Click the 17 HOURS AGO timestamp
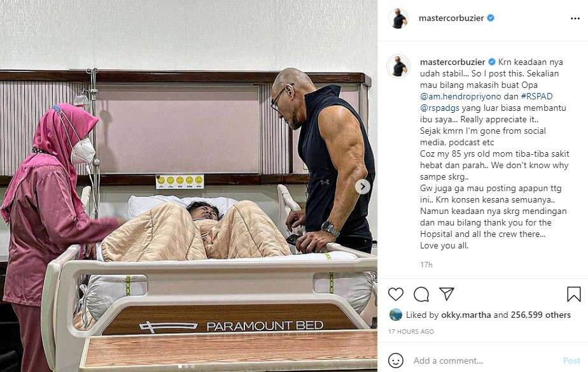The image size is (588, 372). pyautogui.click(x=411, y=331)
